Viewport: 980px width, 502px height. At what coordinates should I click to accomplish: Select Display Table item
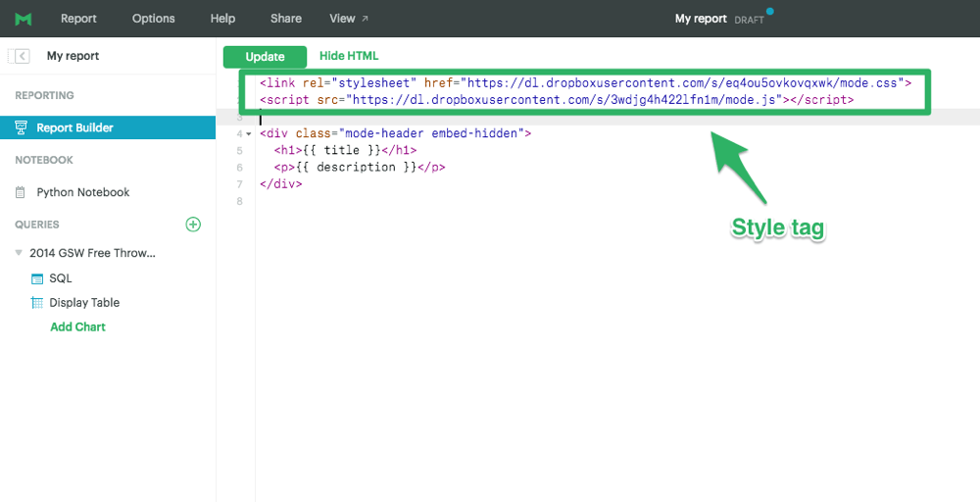[x=84, y=303]
